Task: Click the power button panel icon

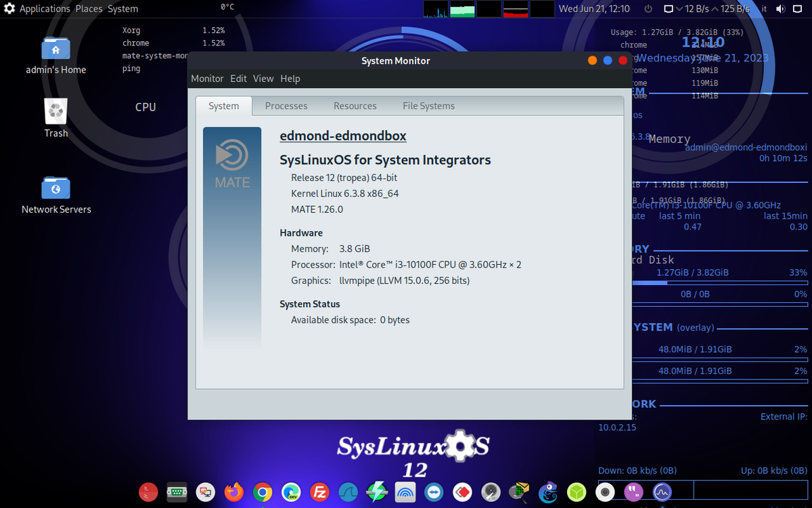Action: [648, 9]
